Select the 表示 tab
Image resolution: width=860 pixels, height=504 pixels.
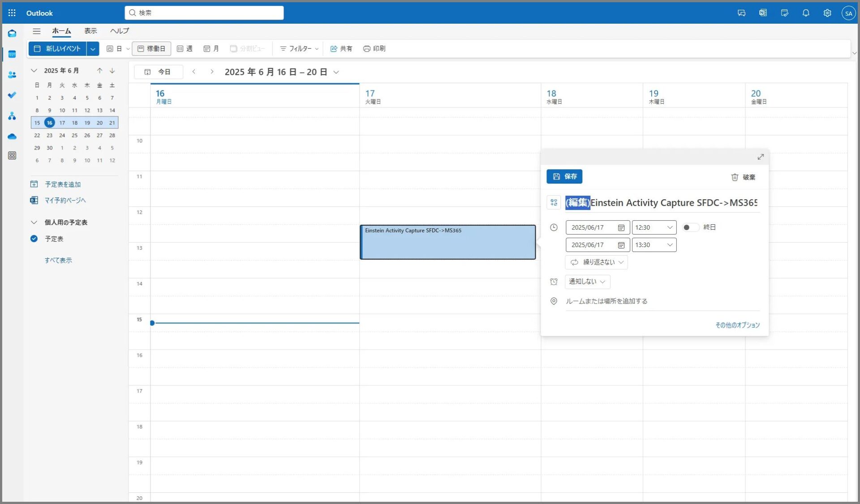pos(90,31)
